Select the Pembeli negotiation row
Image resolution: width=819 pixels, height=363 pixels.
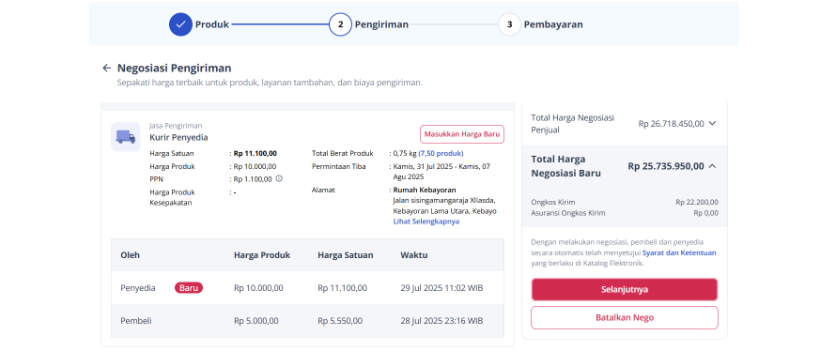pyautogui.click(x=308, y=321)
